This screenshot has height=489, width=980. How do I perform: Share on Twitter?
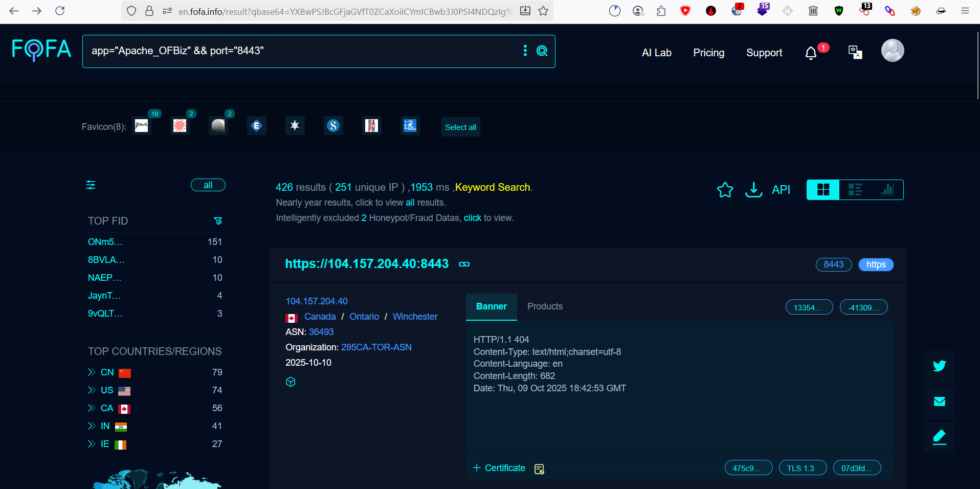point(939,366)
